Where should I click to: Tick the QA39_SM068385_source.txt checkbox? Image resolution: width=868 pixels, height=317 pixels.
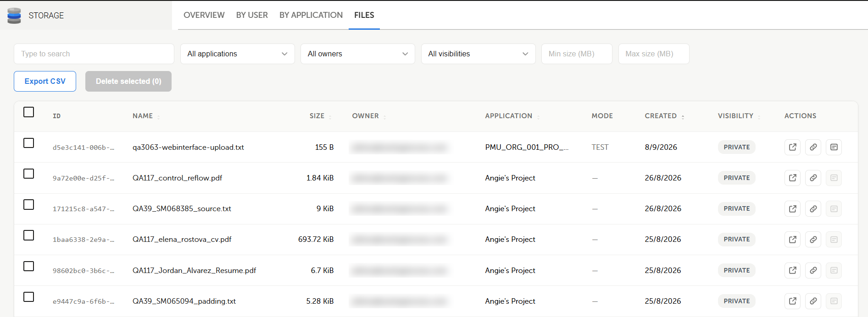point(28,204)
